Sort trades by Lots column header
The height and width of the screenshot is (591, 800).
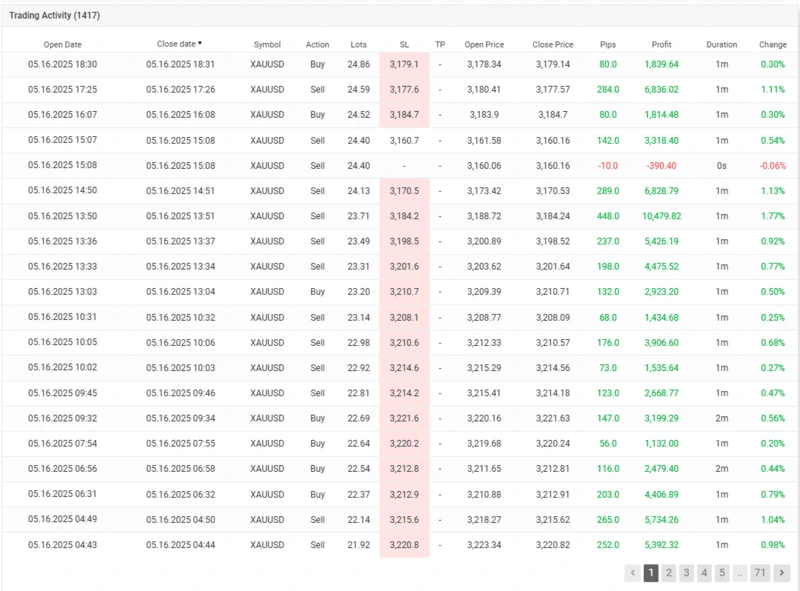(358, 45)
